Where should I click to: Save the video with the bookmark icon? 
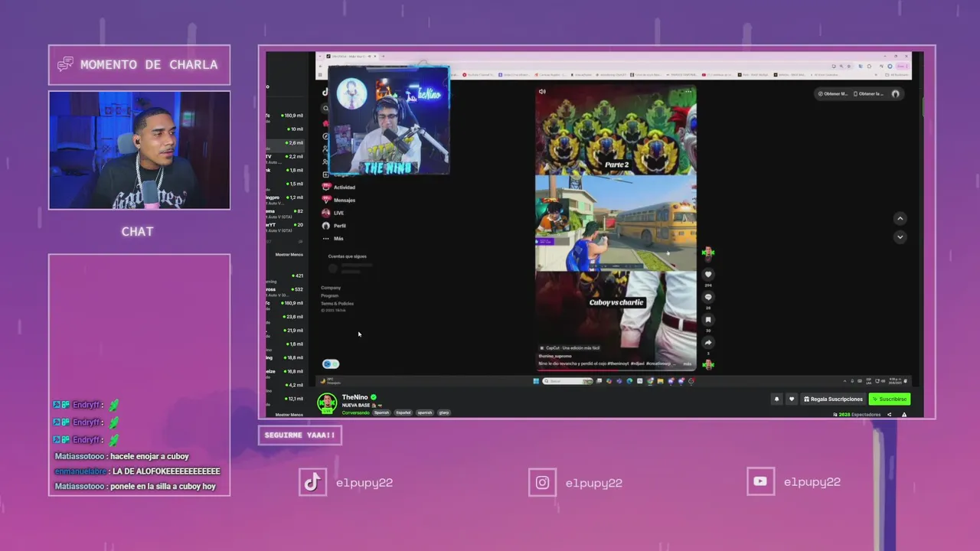tap(708, 320)
